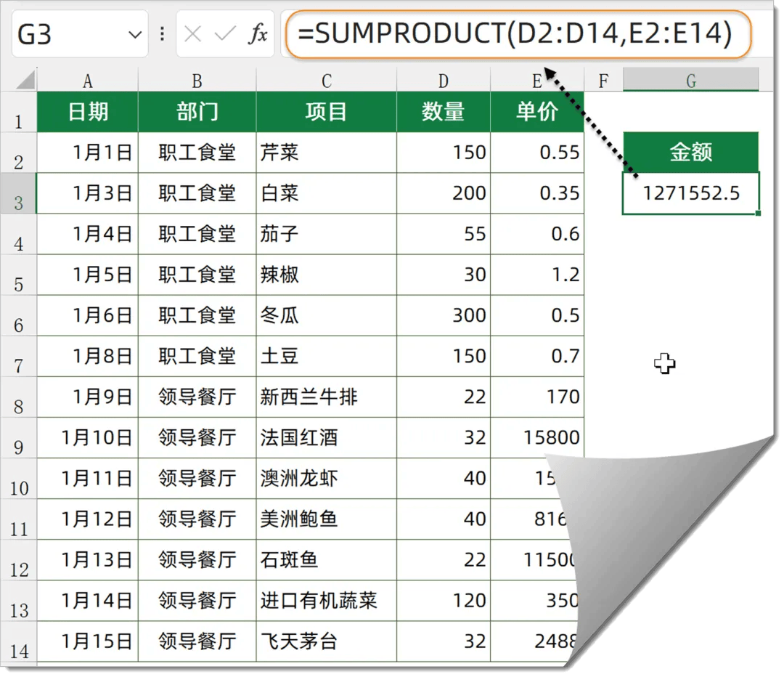Open the Name Box dropdown arrow
The image size is (784, 677).
point(134,35)
